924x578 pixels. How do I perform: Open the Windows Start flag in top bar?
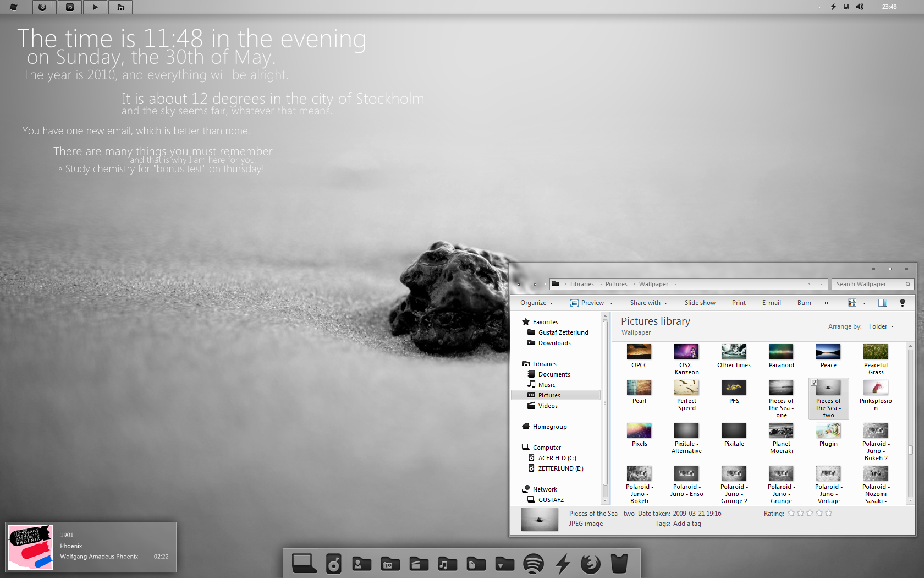13,7
